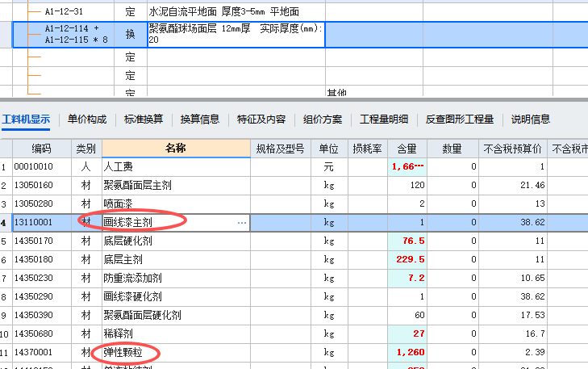Click the 聚氨酯球场面层 12mm厚 description cell
The image size is (588, 369).
(x=236, y=34)
